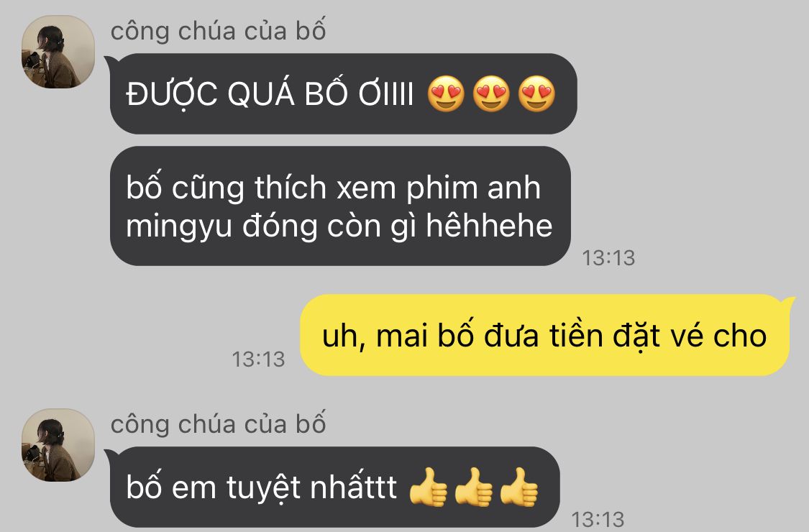Click the first thumbs-up emoji

429,487
